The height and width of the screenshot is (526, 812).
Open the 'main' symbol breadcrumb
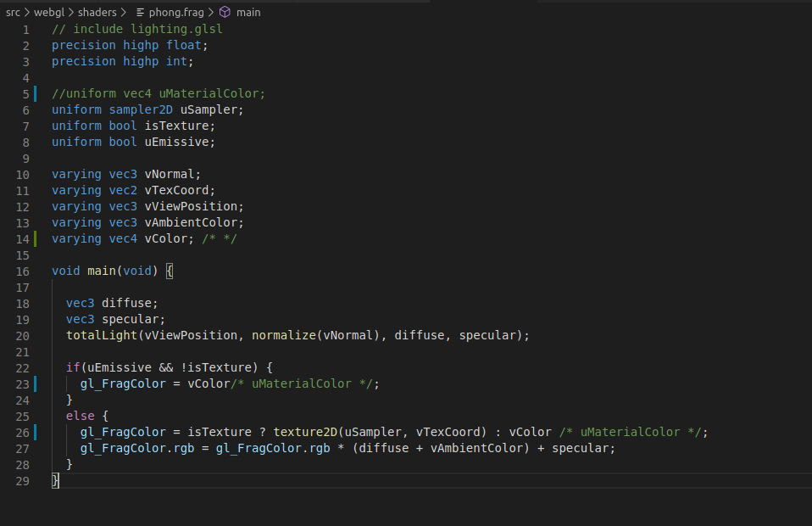tap(248, 13)
